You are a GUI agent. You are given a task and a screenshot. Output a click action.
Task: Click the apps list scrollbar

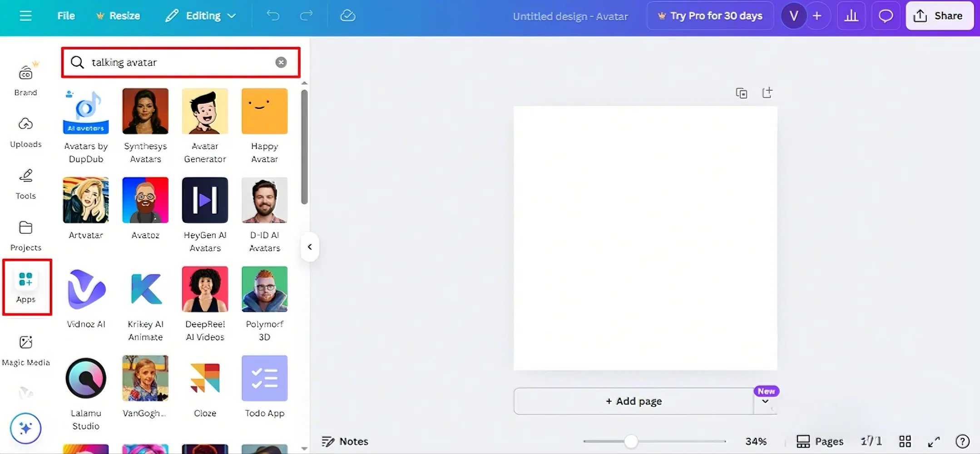[x=304, y=147]
